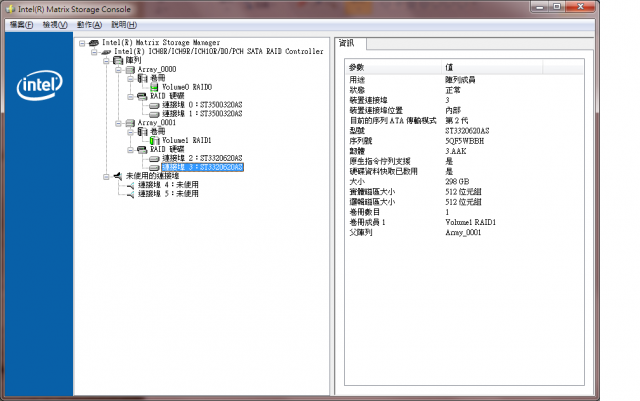The height and width of the screenshot is (401, 640).
Task: Open the 說明(H) menu
Action: point(124,25)
